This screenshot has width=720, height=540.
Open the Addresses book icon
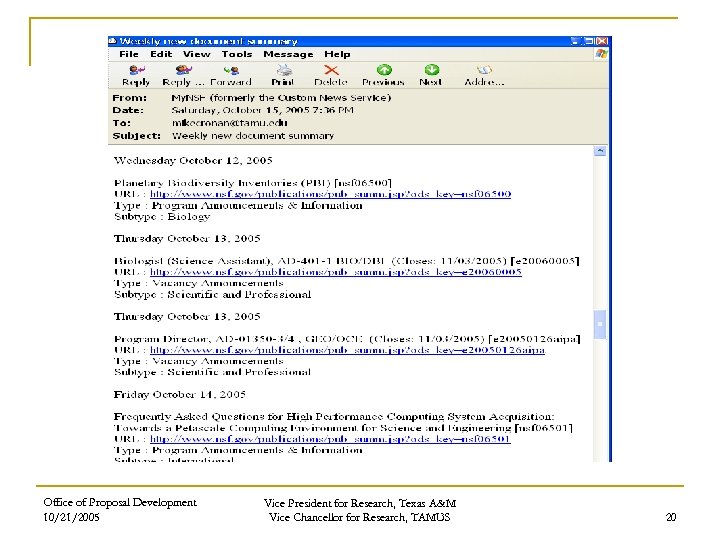(484, 75)
